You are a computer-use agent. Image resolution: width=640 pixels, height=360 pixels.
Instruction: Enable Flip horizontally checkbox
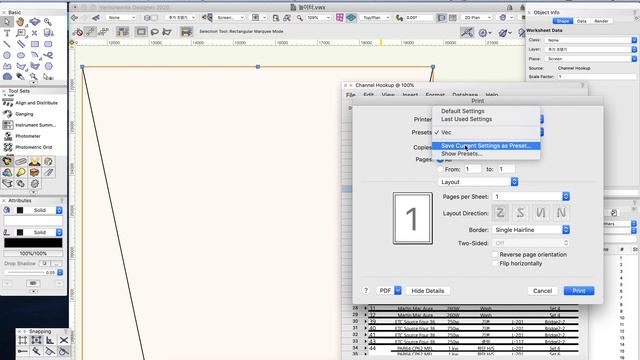(x=495, y=263)
